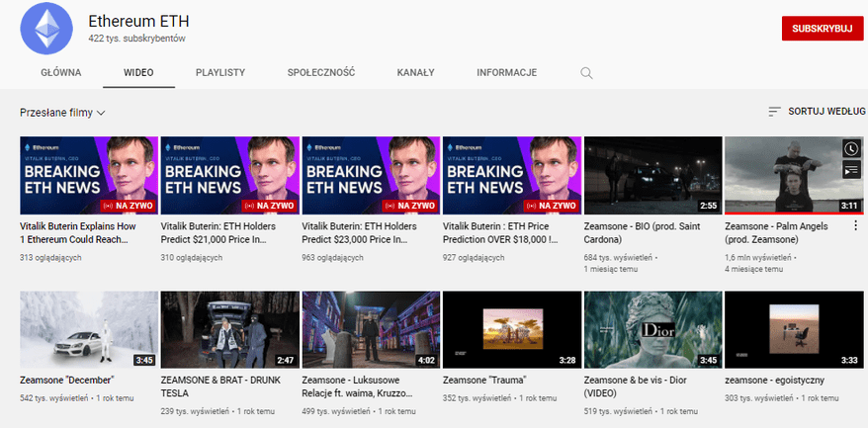Click live thumbnail with 963 oglądających
Screen dimensions: 868x428
[x=371, y=176]
